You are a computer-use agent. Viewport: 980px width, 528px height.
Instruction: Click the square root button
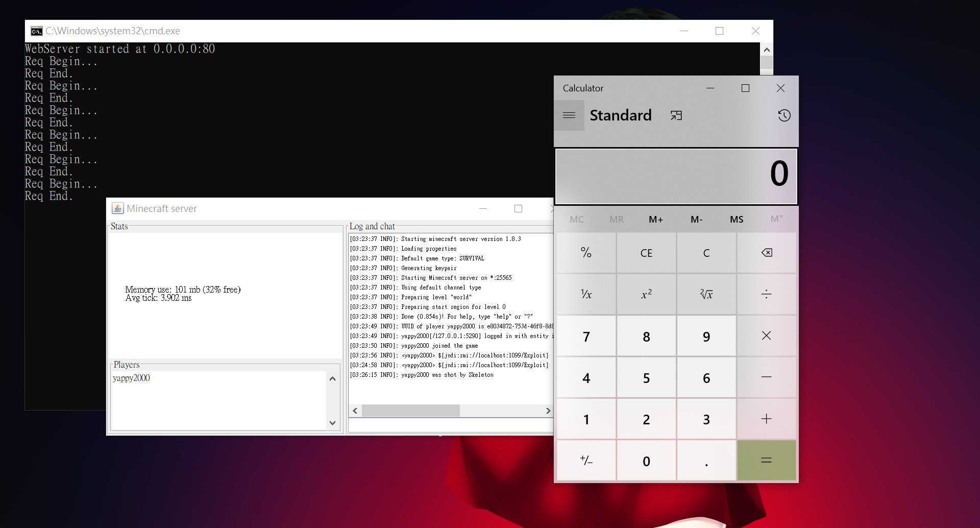pos(706,294)
